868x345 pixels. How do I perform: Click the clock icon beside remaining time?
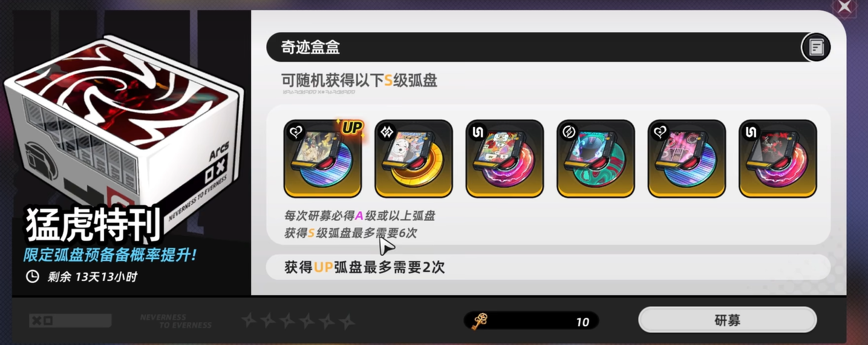point(32,277)
